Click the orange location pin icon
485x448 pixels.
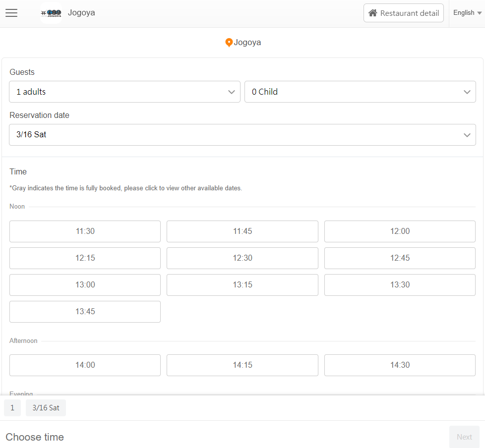point(229,43)
